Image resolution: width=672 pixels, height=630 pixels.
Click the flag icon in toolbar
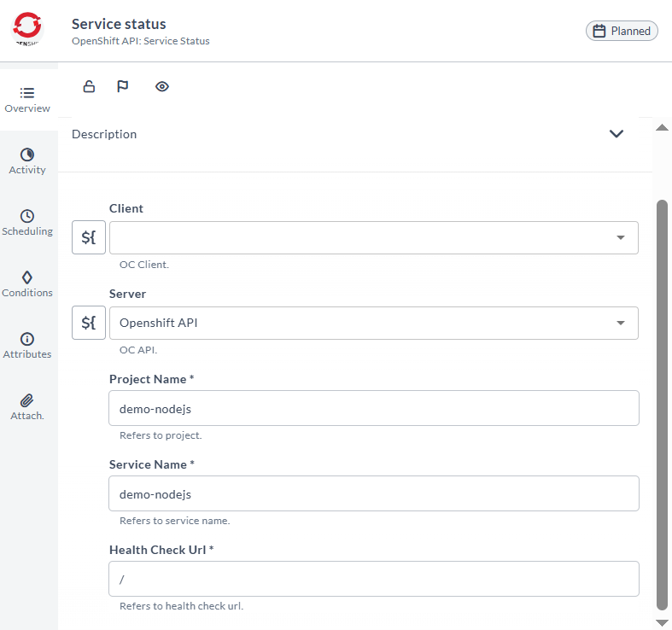123,86
